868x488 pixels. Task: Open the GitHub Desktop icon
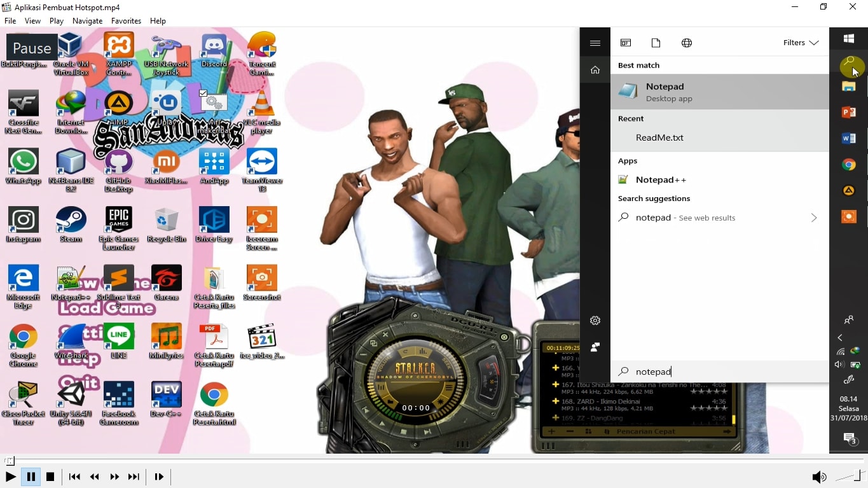click(x=118, y=171)
